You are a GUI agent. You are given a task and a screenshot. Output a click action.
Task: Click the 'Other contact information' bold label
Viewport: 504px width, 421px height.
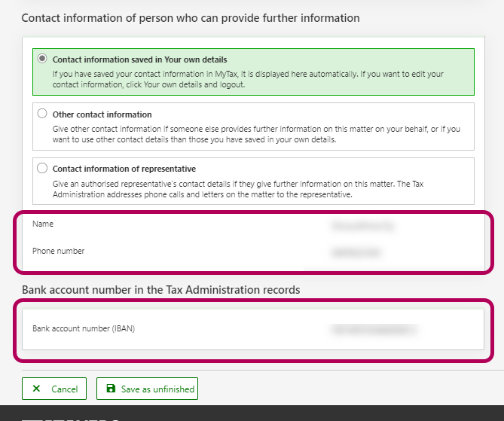[102, 114]
